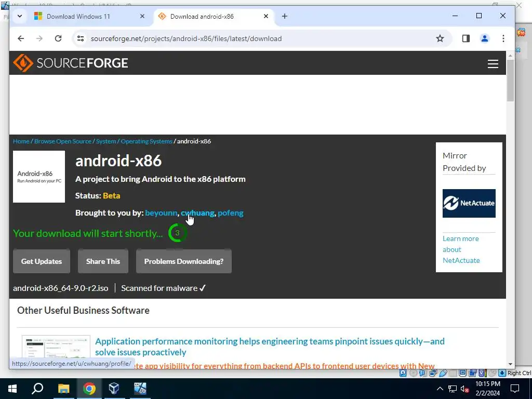The image size is (532, 399).
Task: Expand the tab search dropdown
Action: point(20,16)
